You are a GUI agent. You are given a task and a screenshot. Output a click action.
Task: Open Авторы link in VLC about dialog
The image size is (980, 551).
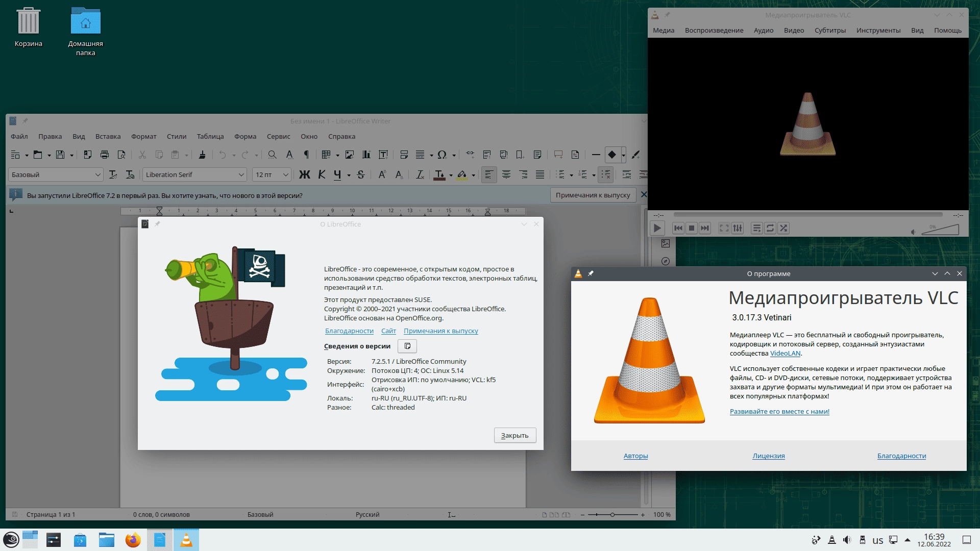tap(635, 456)
